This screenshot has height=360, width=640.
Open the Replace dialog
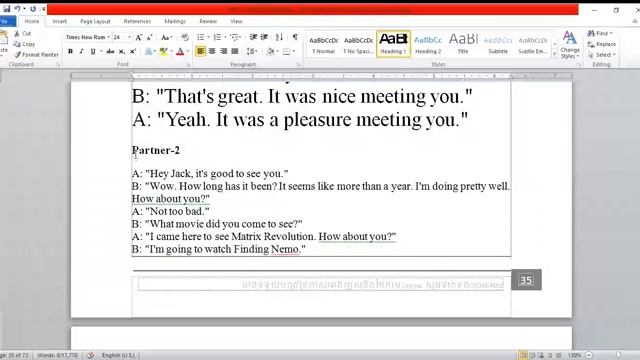602,44
